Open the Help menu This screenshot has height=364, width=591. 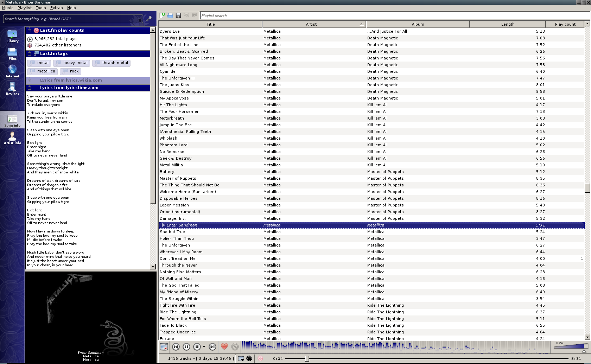[71, 8]
